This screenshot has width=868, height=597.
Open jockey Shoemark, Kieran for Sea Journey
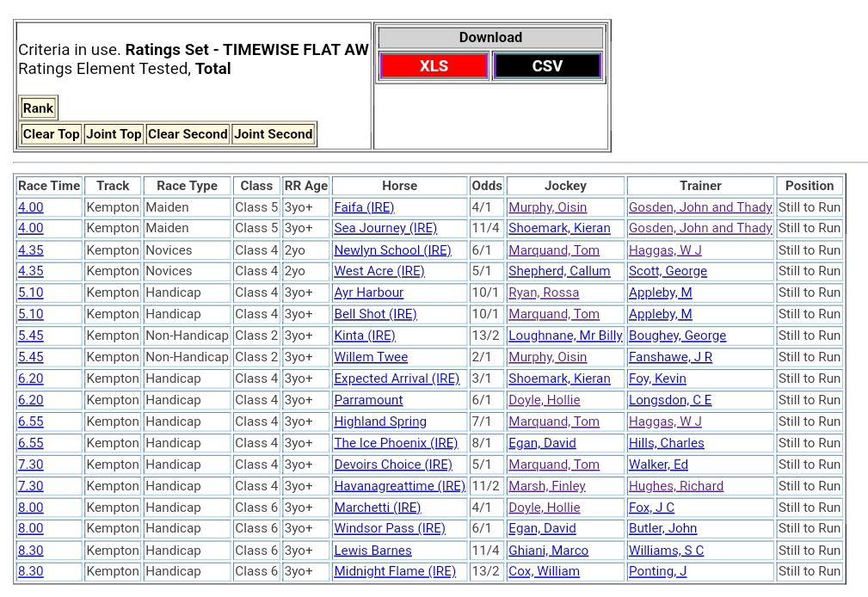click(559, 228)
